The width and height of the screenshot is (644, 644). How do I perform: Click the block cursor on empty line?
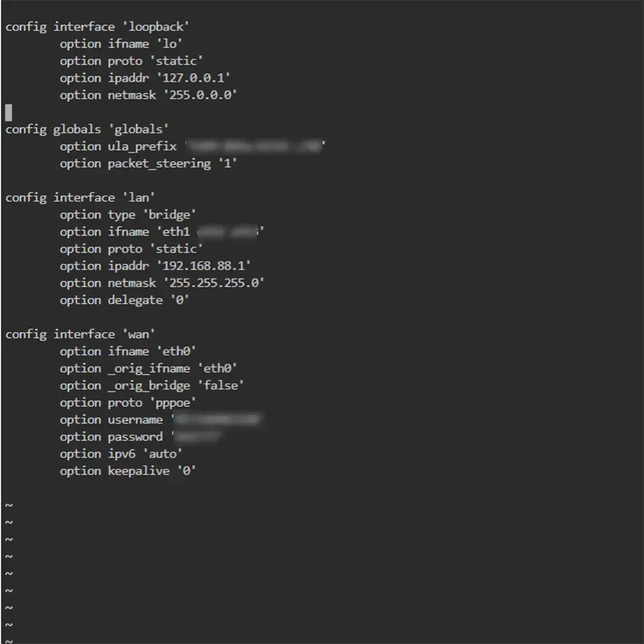pyautogui.click(x=8, y=113)
